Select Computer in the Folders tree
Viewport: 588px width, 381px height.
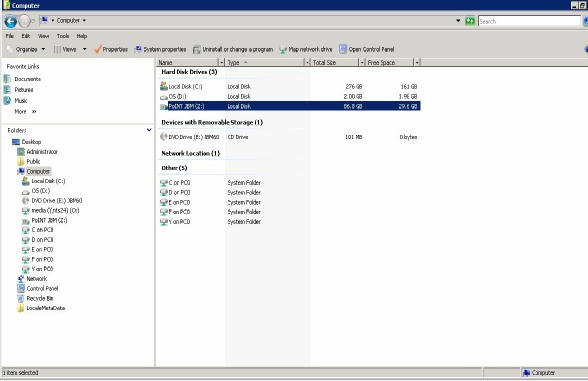coord(38,171)
